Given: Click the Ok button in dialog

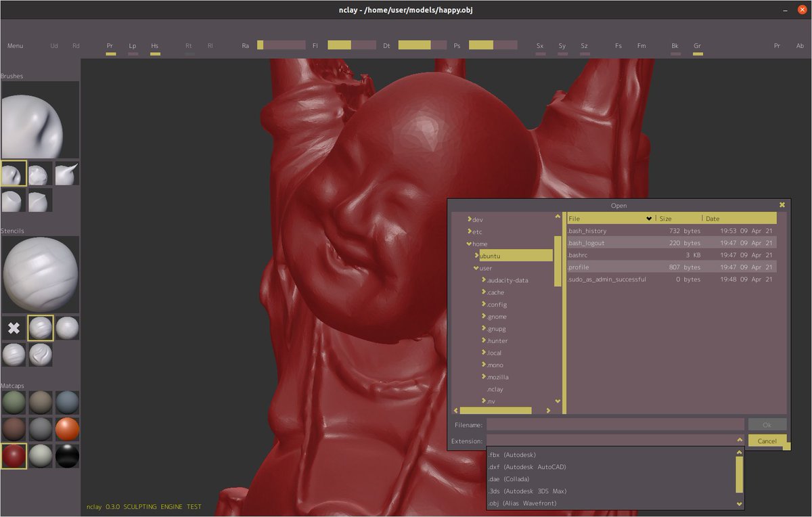Looking at the screenshot, I should tap(767, 424).
